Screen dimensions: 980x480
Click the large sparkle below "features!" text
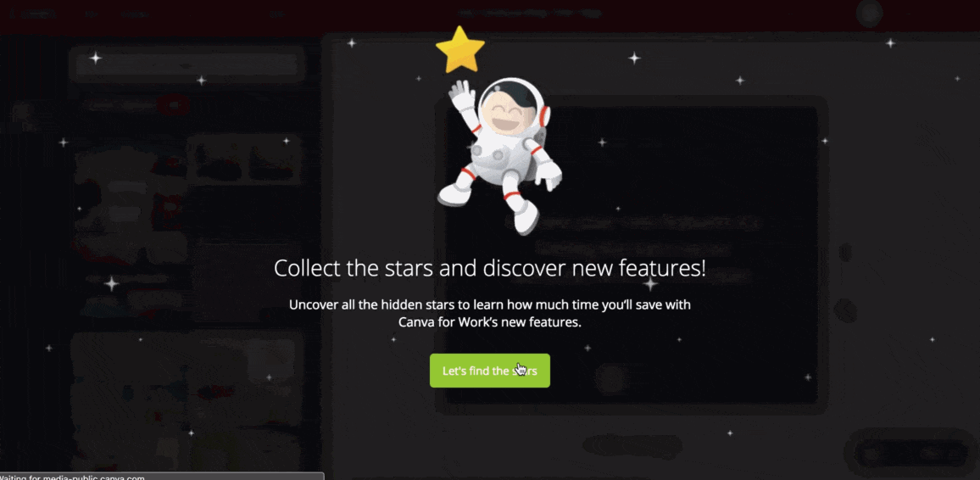[650, 284]
